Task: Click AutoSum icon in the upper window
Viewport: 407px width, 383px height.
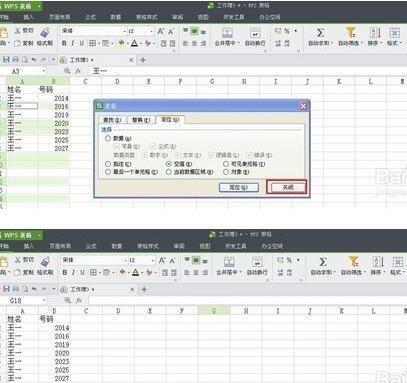Action: pos(320,33)
